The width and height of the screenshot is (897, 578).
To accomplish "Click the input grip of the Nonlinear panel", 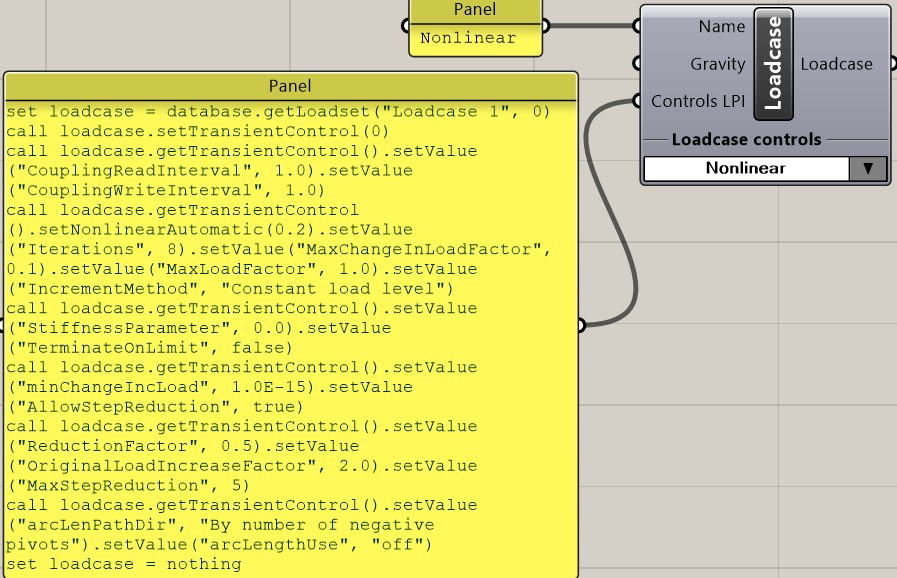I will pyautogui.click(x=407, y=26).
